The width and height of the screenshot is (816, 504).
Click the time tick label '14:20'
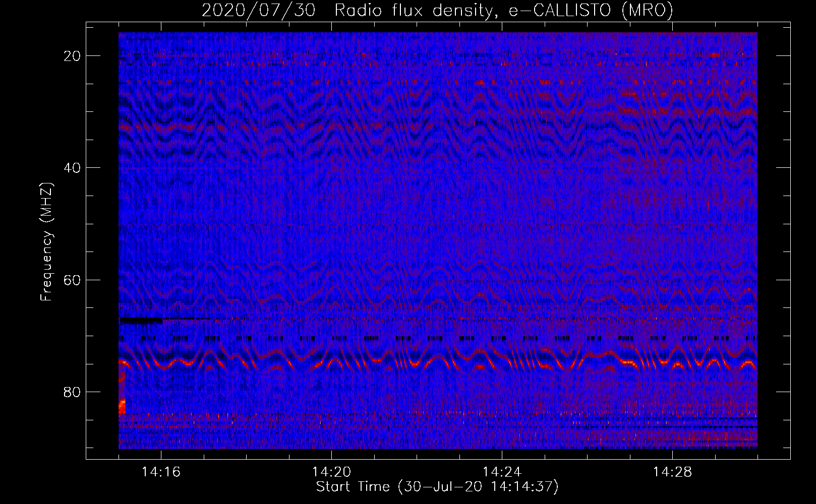click(x=331, y=472)
